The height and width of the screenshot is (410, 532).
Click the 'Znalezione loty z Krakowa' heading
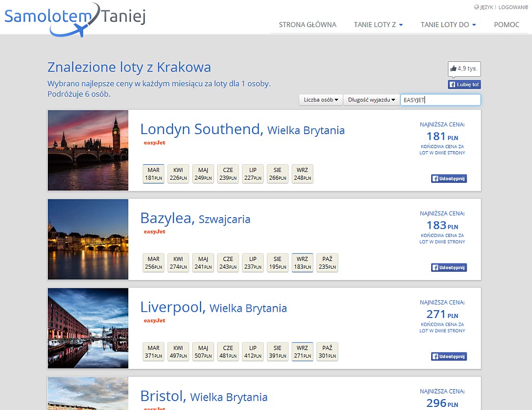pos(129,67)
